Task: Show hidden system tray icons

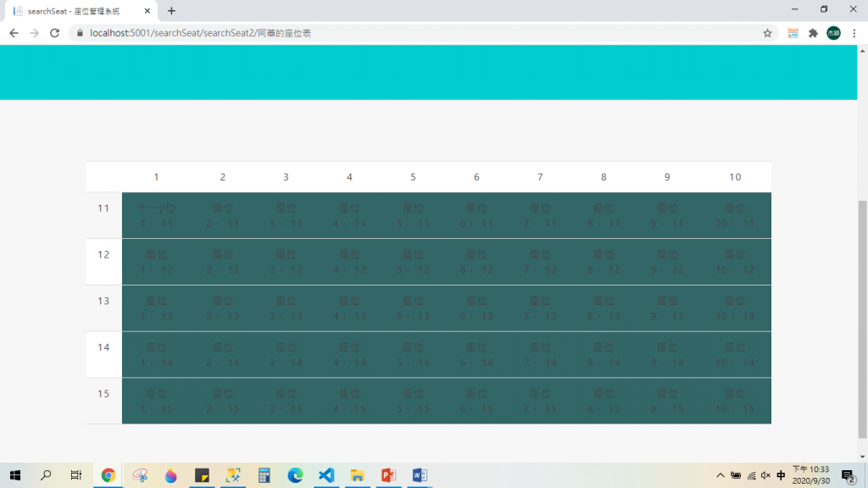Action: (x=721, y=475)
